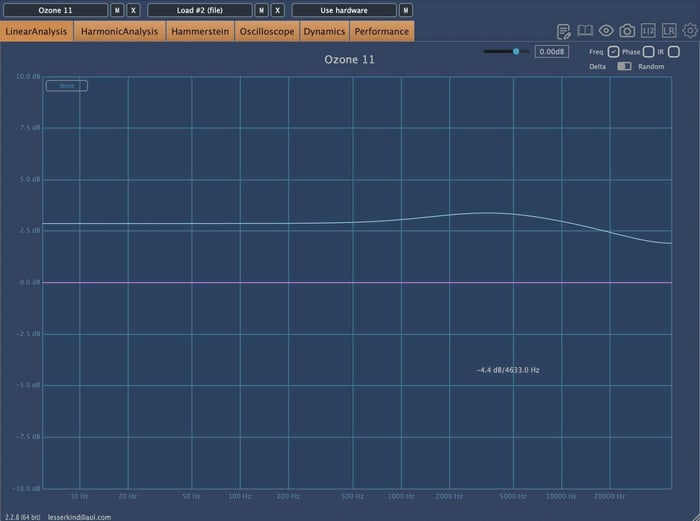This screenshot has width=700, height=521.
Task: Click the 2.2.8 (64 bit) version text
Action: (22, 517)
